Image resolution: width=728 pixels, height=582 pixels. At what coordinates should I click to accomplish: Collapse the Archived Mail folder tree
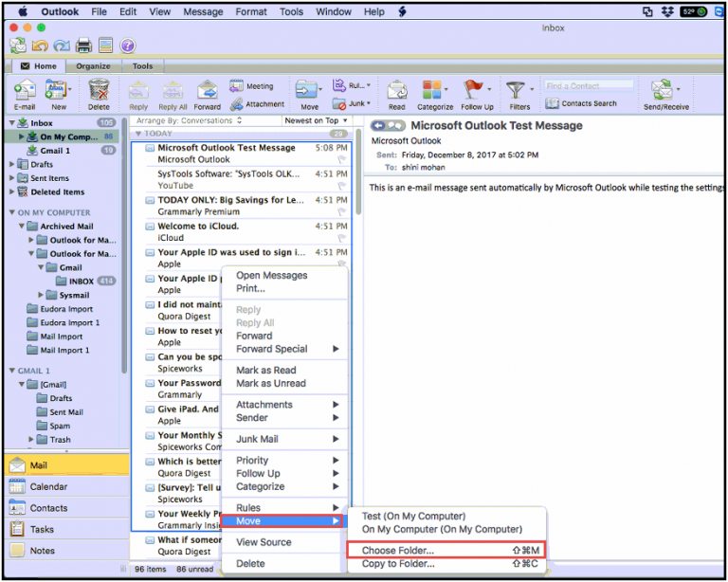point(23,227)
